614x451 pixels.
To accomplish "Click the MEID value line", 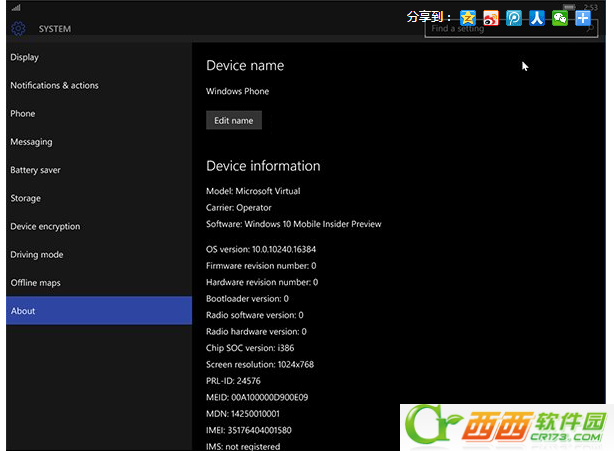I will pos(257,397).
